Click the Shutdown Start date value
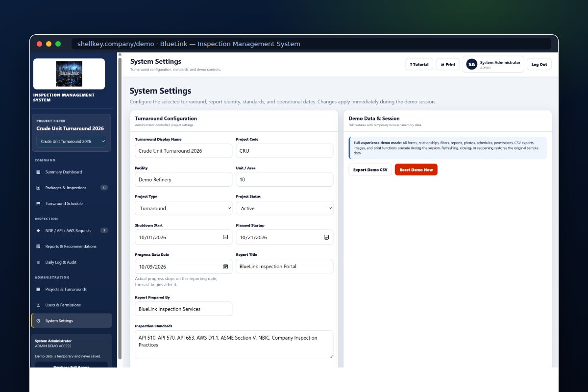The image size is (588, 392). tap(152, 237)
